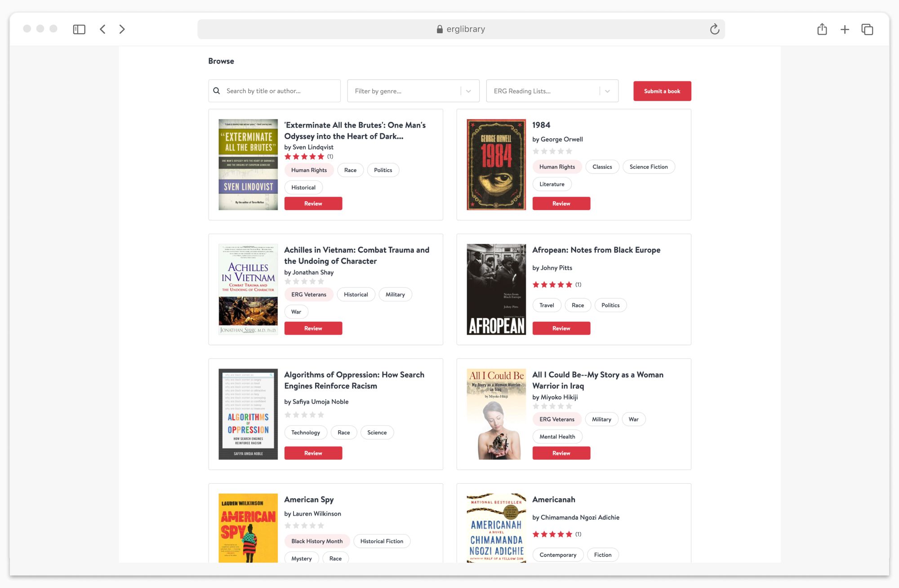Click the Submit a book button

click(x=662, y=91)
